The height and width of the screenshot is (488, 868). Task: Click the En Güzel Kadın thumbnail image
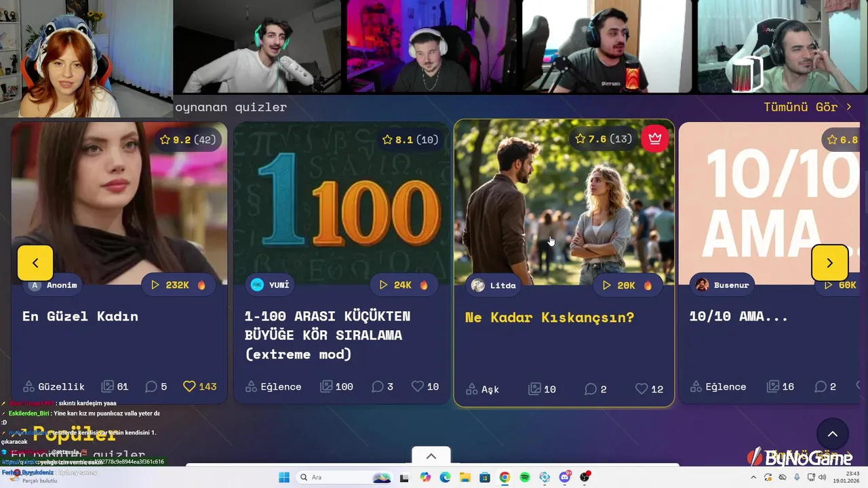pyautogui.click(x=119, y=203)
